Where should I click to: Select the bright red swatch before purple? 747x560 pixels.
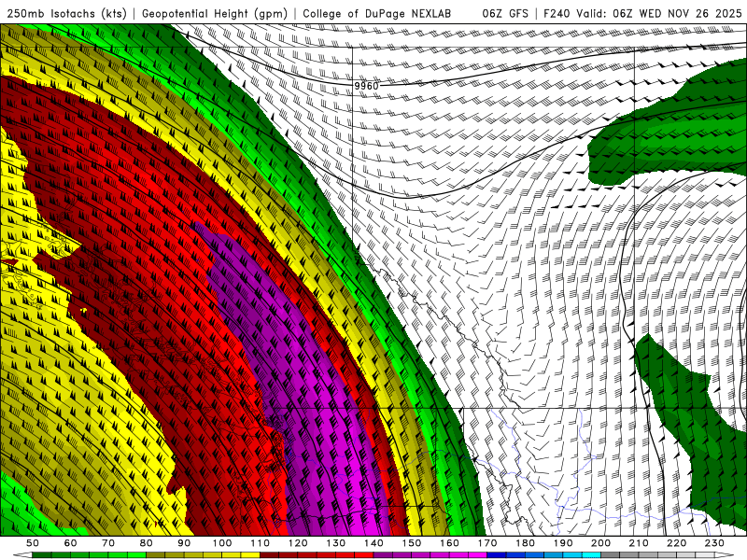point(364,555)
